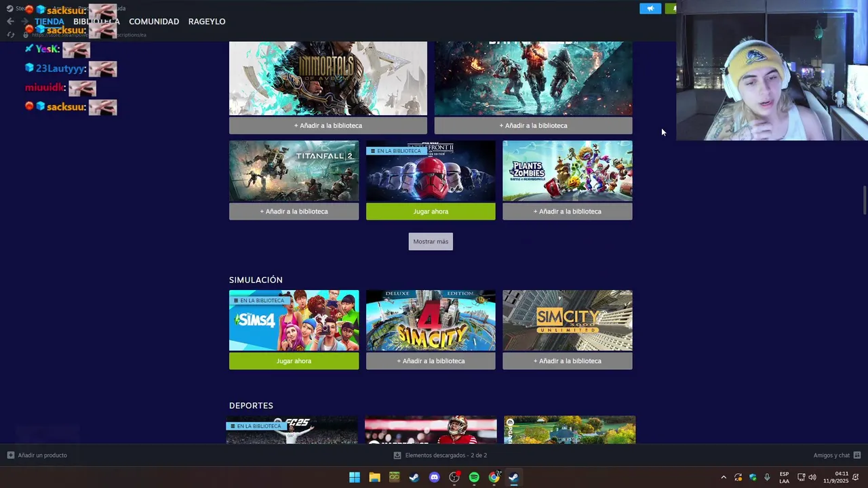Open the Plants vs. Zombies thumbnail
The image size is (868, 488).
point(568,171)
